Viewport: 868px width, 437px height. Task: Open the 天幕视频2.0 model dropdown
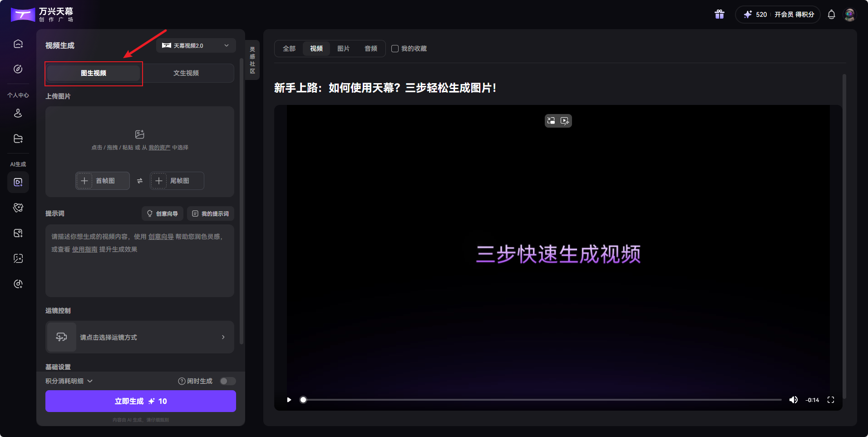[196, 45]
